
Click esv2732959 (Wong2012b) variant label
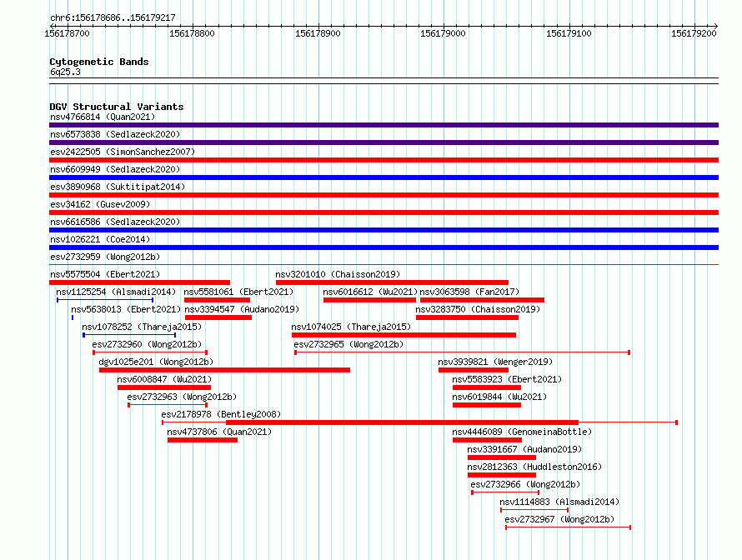pos(105,257)
